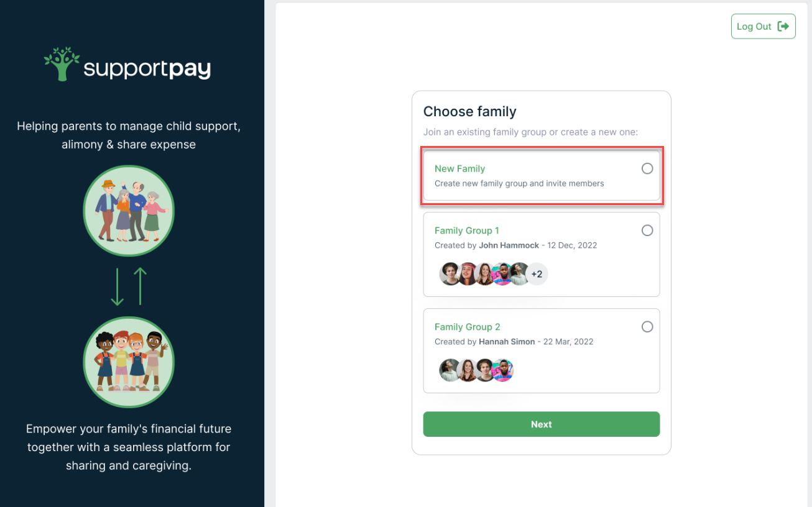Click the SupportPay tree logo icon
This screenshot has width=812, height=507.
point(62,64)
